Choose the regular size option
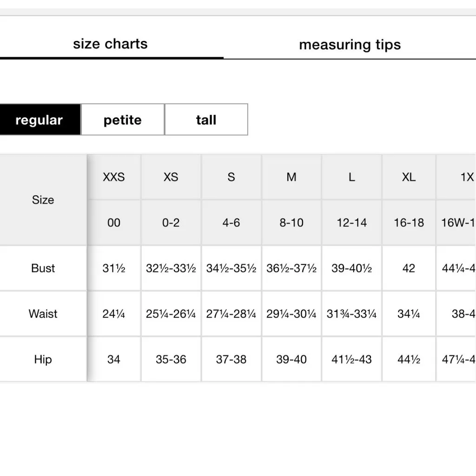The height and width of the screenshot is (476, 476). pos(39,120)
